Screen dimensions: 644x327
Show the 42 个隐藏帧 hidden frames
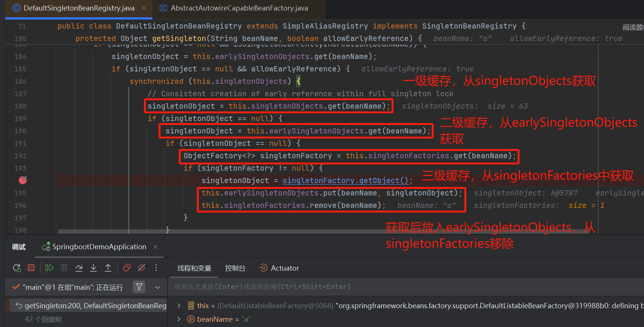[x=43, y=319]
